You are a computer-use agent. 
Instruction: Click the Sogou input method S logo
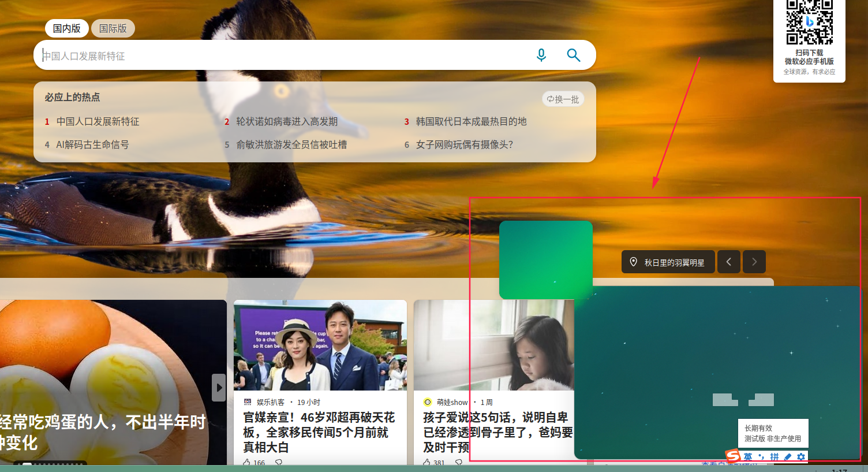[733, 456]
